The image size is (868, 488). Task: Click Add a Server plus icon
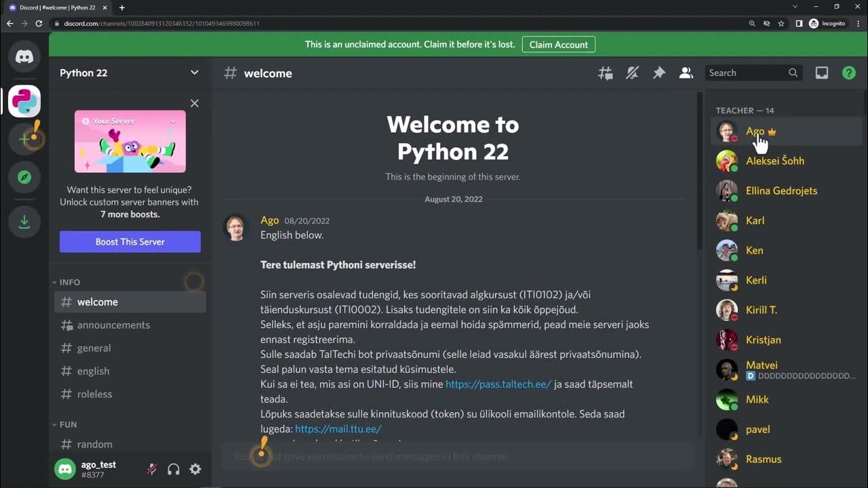click(24, 139)
